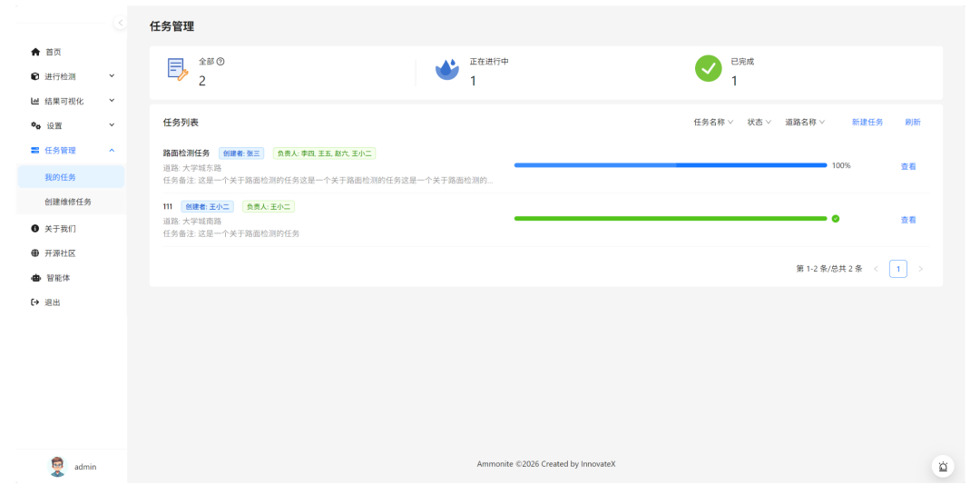Click the 负责人: 王小二 tag on task 111
The height and width of the screenshot is (495, 980).
(268, 206)
